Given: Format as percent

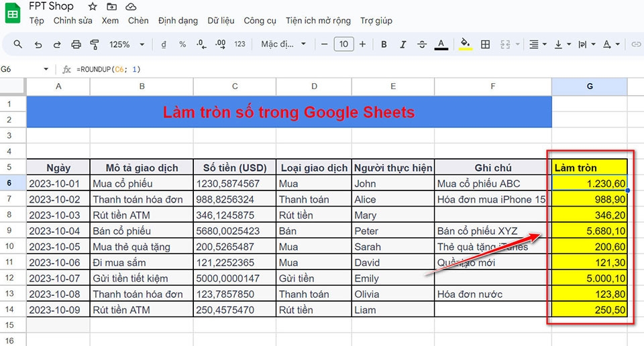Looking at the screenshot, I should (182, 44).
